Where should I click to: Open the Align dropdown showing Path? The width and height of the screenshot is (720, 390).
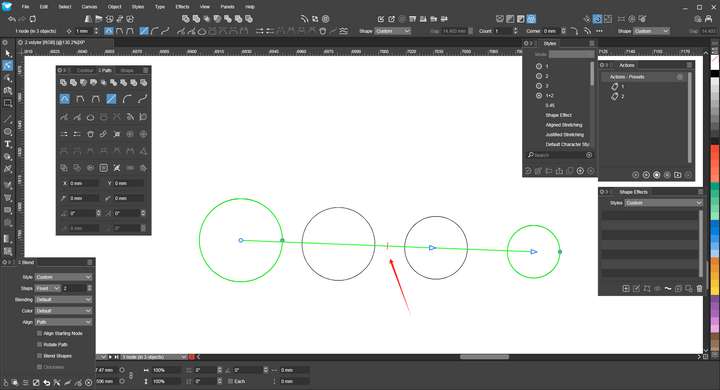tap(63, 322)
